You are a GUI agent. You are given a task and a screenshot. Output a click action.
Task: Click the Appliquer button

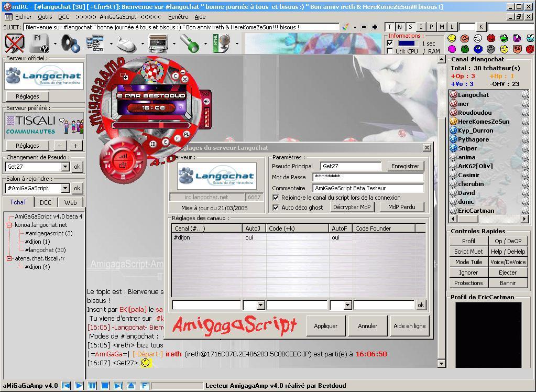tap(325, 326)
